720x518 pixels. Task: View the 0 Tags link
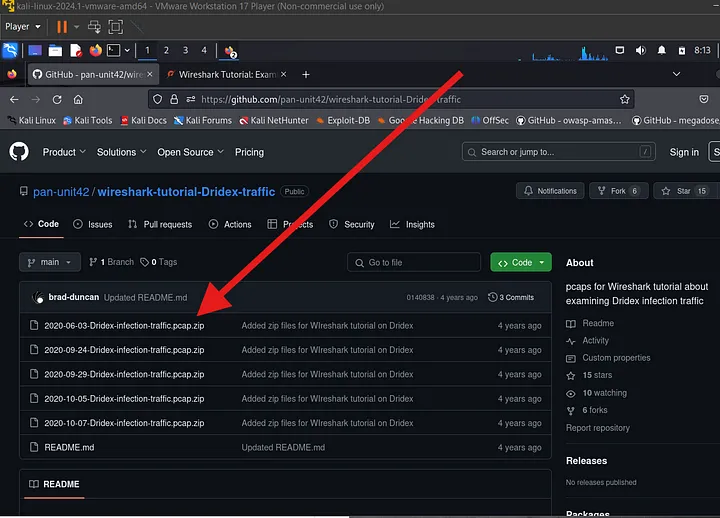[x=158, y=262]
